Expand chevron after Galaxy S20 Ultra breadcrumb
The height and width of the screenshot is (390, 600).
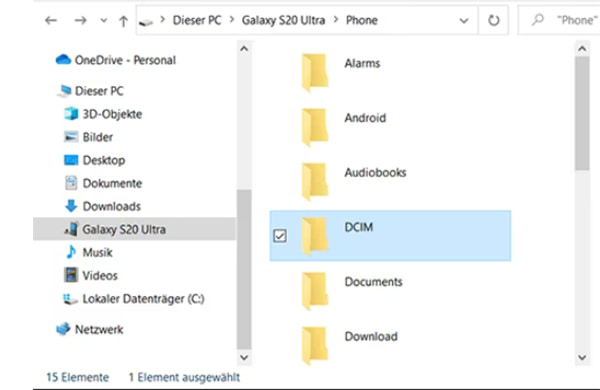coord(336,19)
